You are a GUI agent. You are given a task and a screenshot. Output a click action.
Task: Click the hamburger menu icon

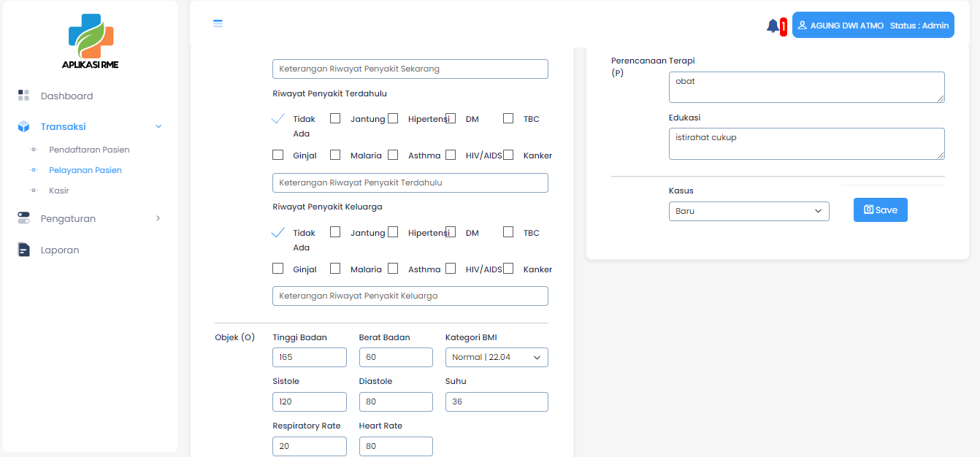(x=218, y=23)
